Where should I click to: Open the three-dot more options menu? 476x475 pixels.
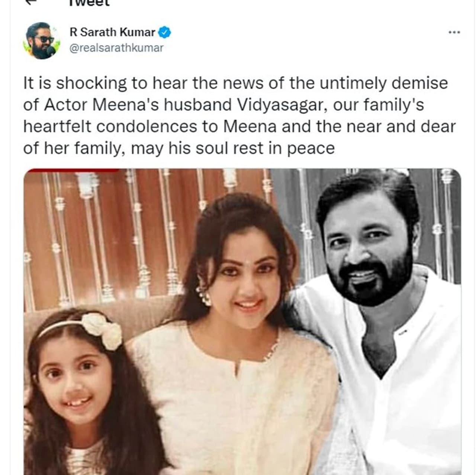pos(454,33)
